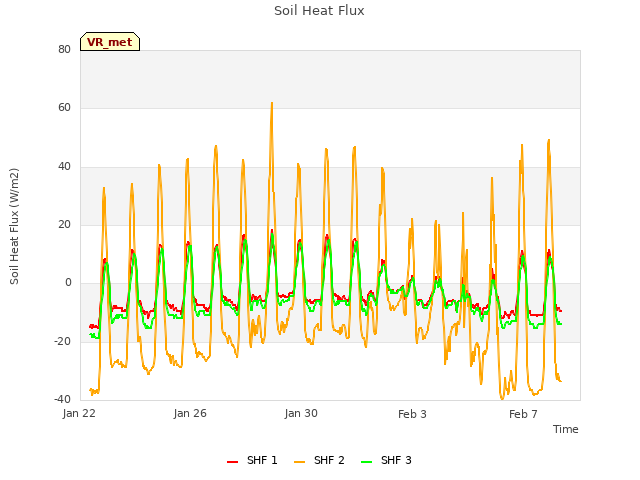The image size is (640, 480).
Task: Click the Soil Heat Flux (W/m2) axis label
Action: pyautogui.click(x=14, y=226)
